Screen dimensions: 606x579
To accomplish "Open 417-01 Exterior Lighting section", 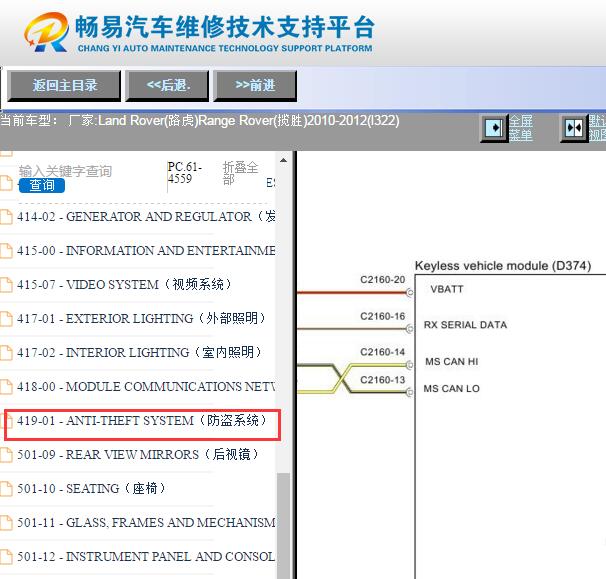I will click(142, 318).
